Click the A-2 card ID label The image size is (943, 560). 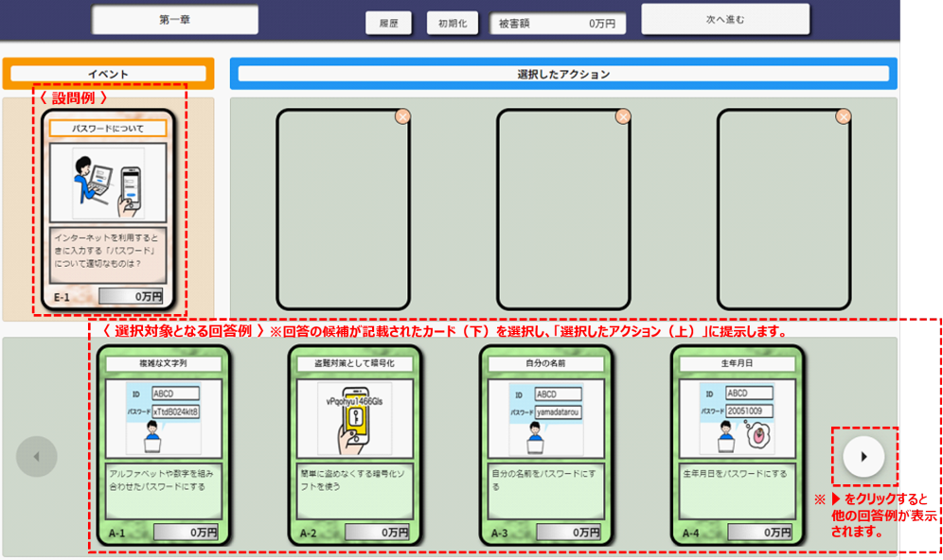[308, 533]
